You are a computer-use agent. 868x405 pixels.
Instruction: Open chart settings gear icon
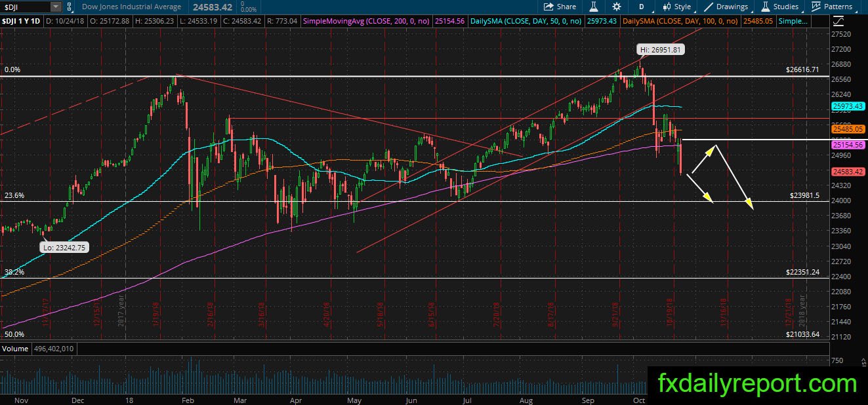(x=617, y=7)
